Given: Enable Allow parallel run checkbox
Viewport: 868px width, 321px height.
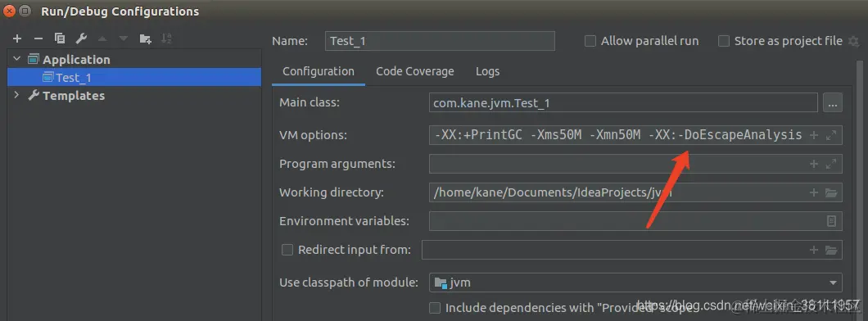Looking at the screenshot, I should 590,41.
